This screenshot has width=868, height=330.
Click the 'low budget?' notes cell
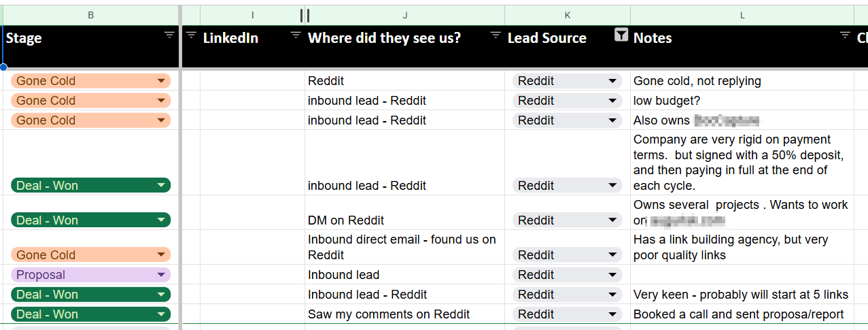pos(742,101)
